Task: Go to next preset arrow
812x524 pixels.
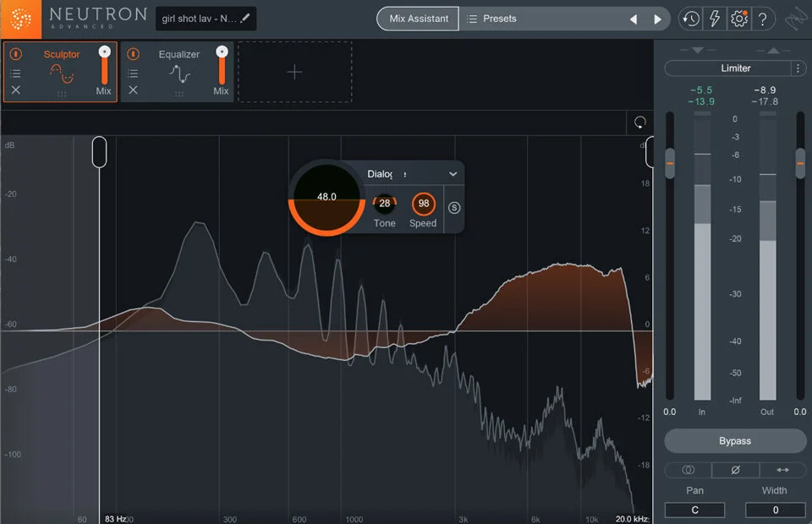Action: (658, 19)
